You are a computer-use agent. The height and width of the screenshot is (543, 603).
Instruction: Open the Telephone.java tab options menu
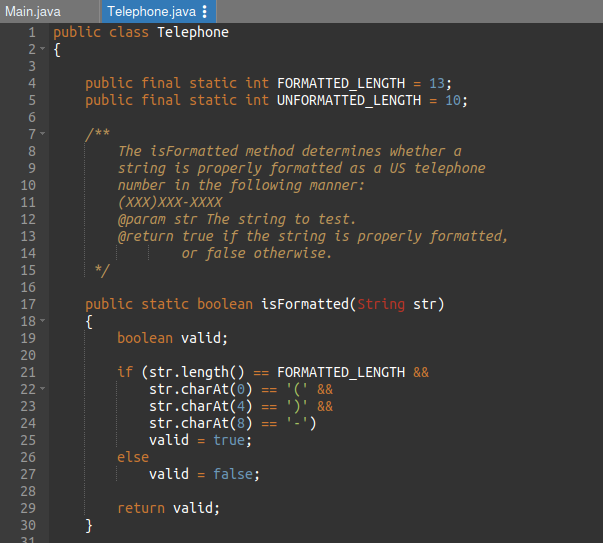pos(205,12)
